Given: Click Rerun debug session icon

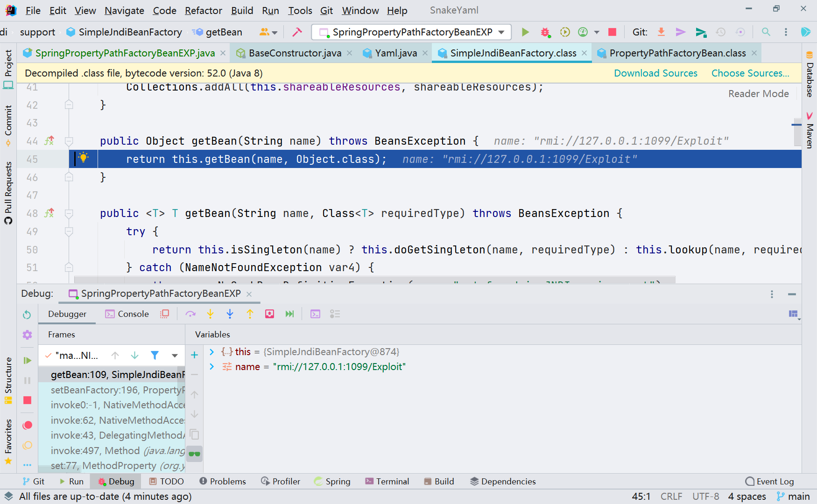Looking at the screenshot, I should 27,315.
